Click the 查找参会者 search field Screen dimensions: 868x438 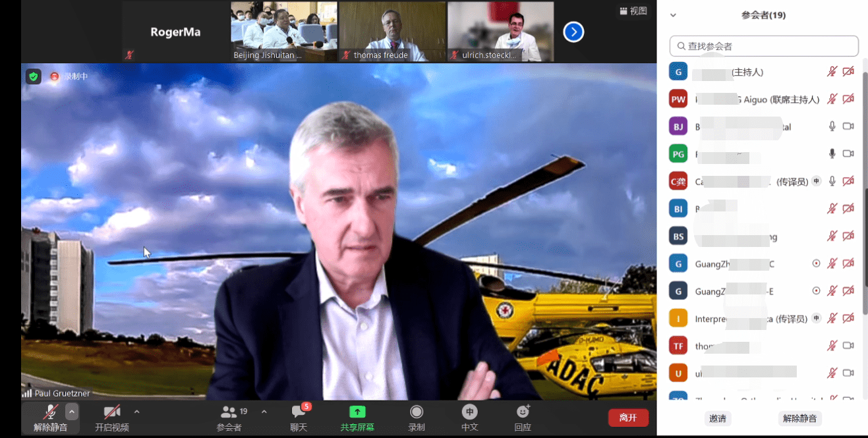(764, 46)
